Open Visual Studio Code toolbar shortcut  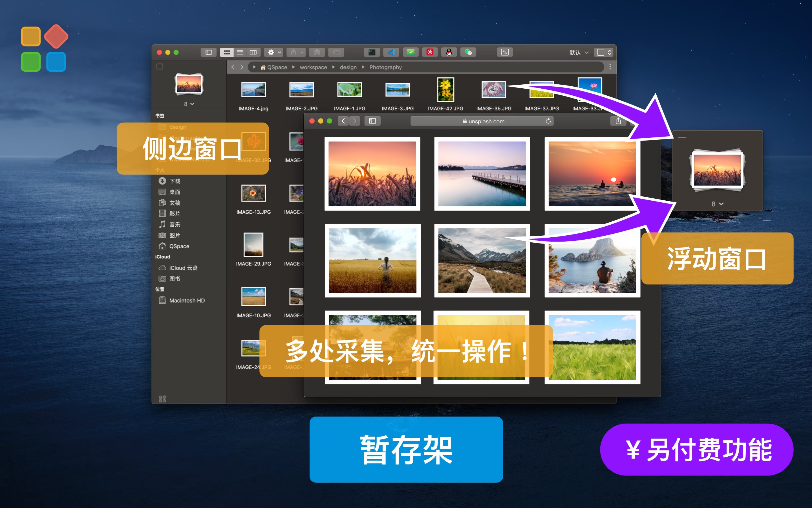(391, 52)
